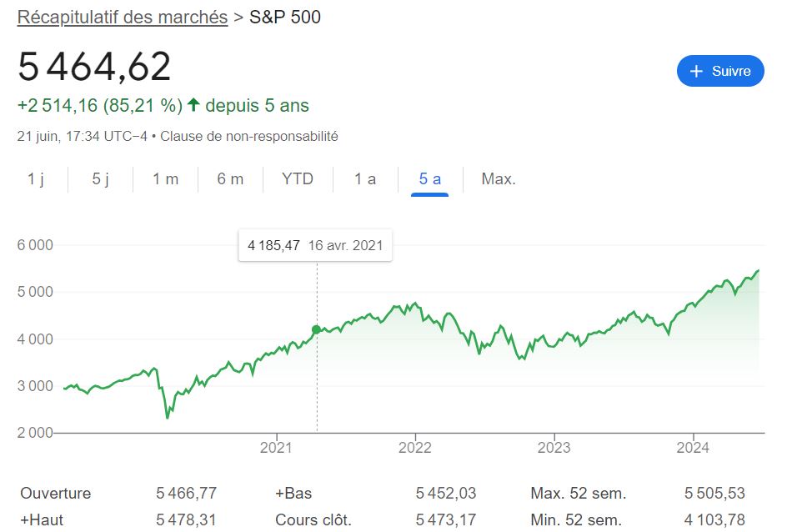Select the 1 j time range tab
Screen dimensions: 792x532
[x=36, y=179]
